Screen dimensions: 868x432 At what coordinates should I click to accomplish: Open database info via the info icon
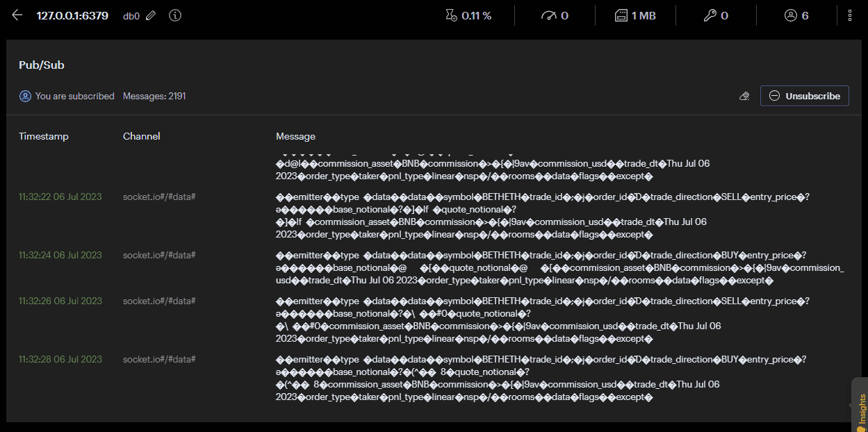(174, 15)
